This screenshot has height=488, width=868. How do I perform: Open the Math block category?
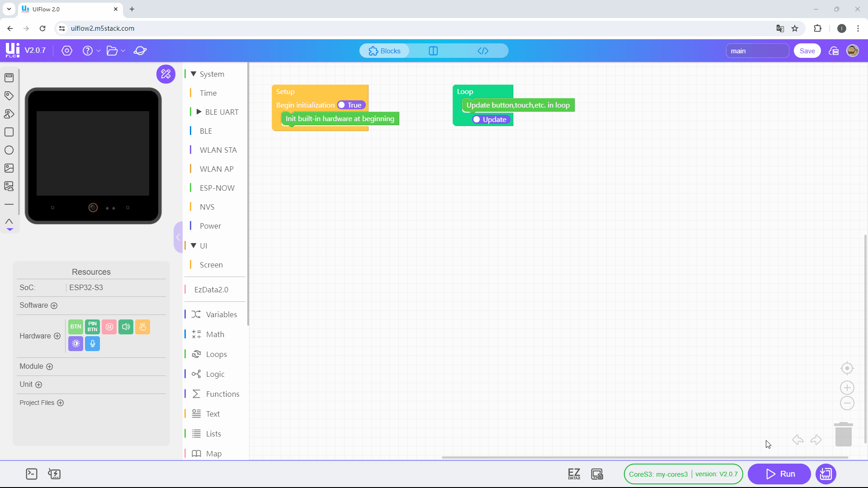tap(215, 334)
